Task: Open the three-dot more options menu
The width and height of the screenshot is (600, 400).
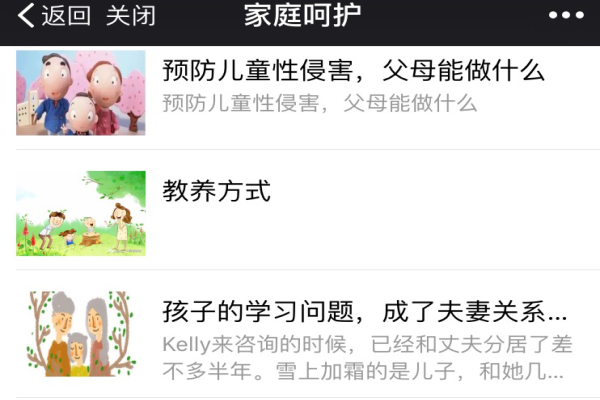Action: (x=566, y=15)
